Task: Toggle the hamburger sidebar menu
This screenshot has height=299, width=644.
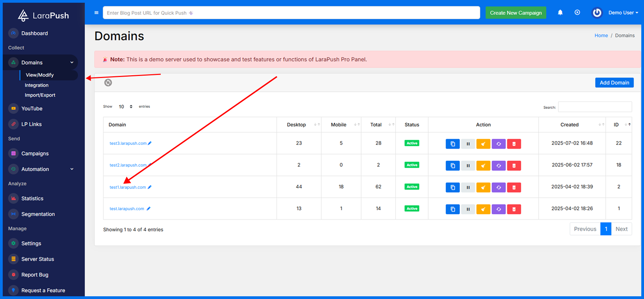Action: pos(96,13)
